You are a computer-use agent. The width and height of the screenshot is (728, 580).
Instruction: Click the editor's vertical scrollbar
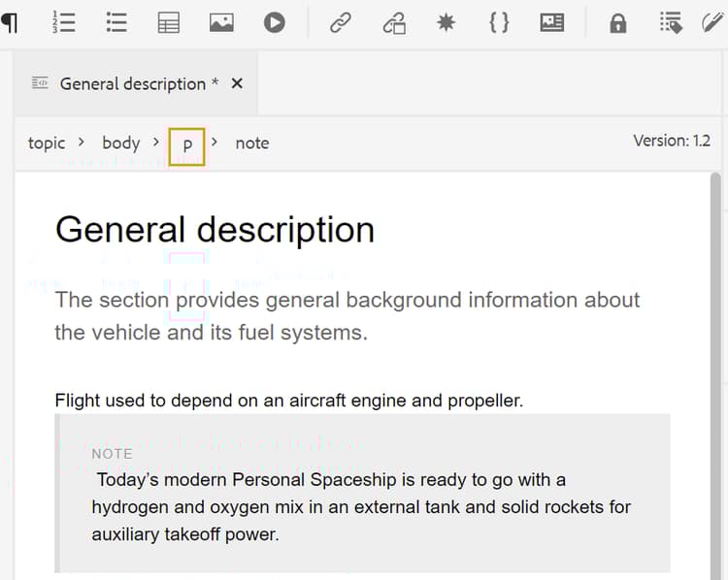click(715, 376)
